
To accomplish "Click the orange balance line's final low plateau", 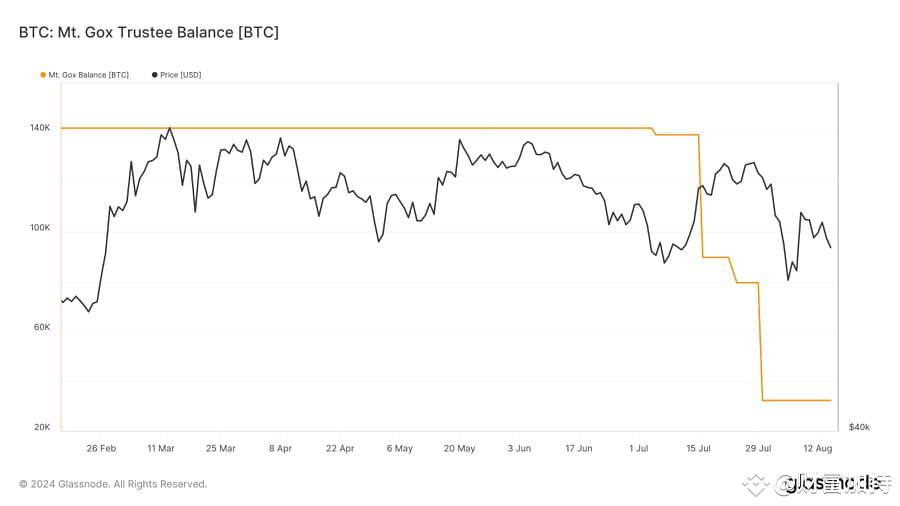I will tap(797, 400).
